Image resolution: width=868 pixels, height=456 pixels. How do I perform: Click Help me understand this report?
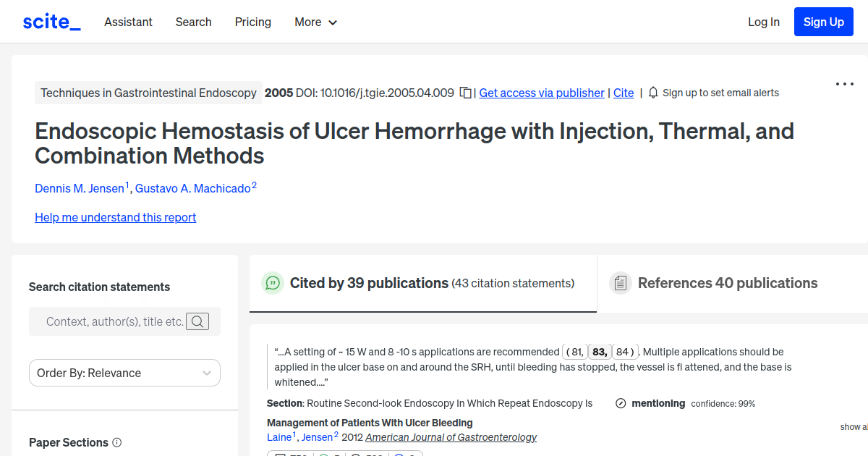[x=115, y=217]
